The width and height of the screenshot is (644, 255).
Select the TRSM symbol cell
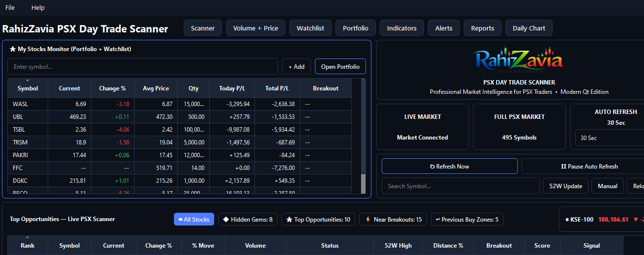coord(28,142)
